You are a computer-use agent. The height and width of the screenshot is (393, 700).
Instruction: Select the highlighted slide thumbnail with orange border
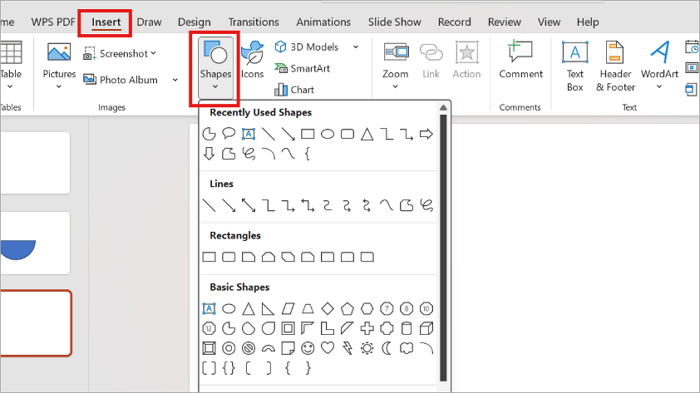[x=36, y=323]
